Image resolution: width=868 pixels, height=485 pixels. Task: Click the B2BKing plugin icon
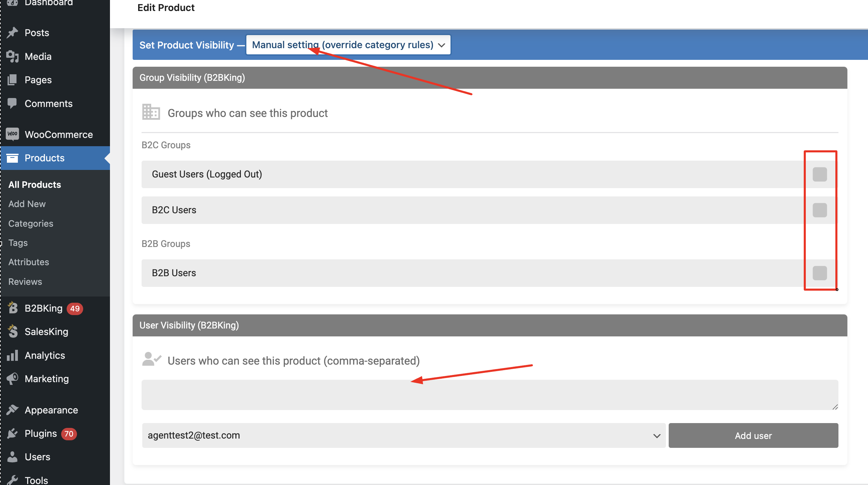(x=13, y=308)
